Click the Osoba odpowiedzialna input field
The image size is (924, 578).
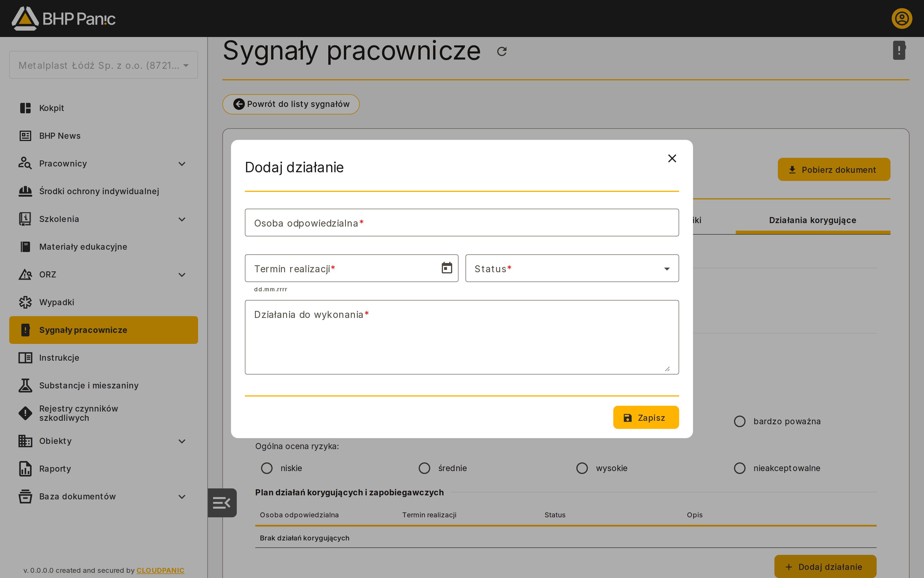462,223
